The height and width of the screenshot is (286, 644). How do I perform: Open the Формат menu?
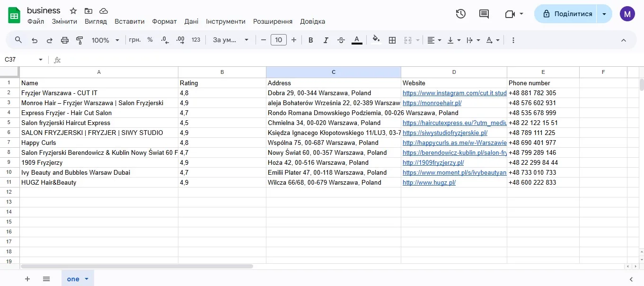click(165, 21)
